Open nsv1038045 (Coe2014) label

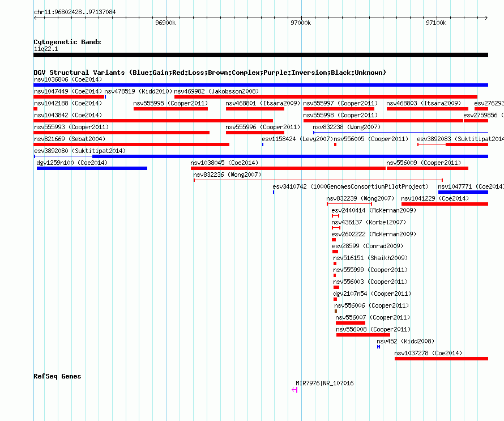224,163
